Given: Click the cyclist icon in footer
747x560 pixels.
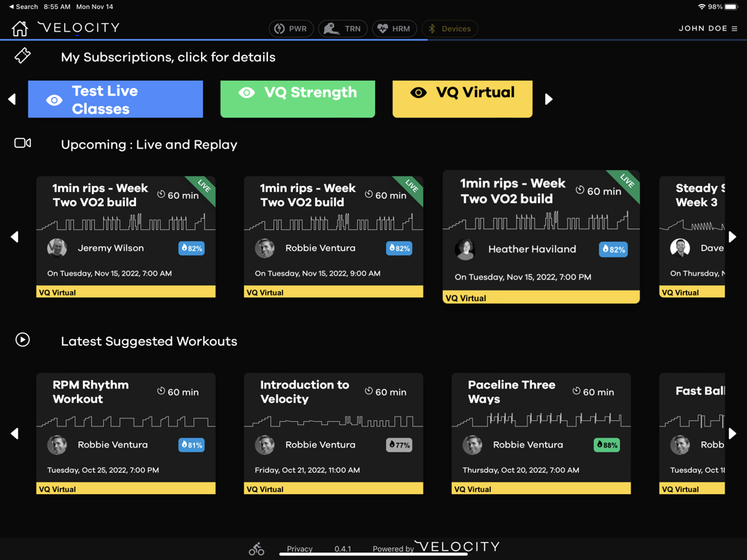Looking at the screenshot, I should click(x=256, y=549).
